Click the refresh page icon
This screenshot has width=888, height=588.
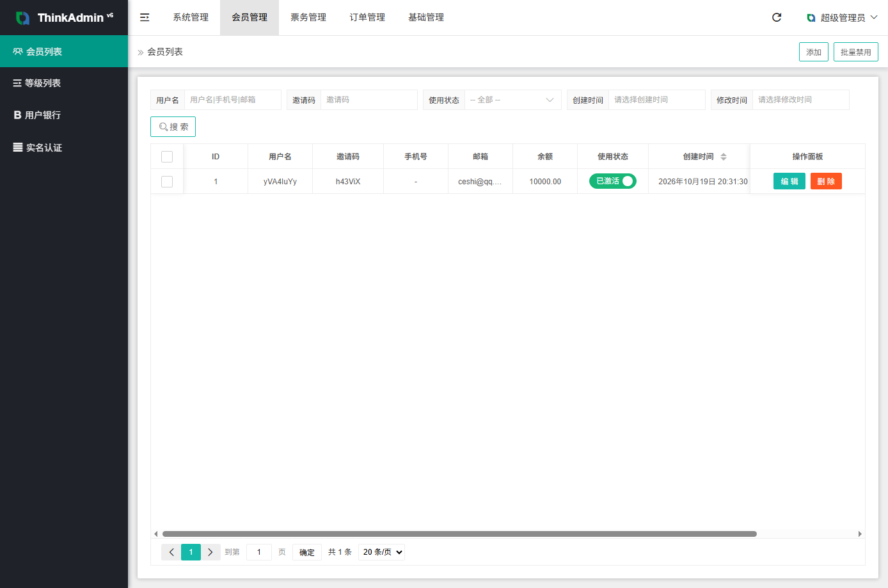click(777, 17)
